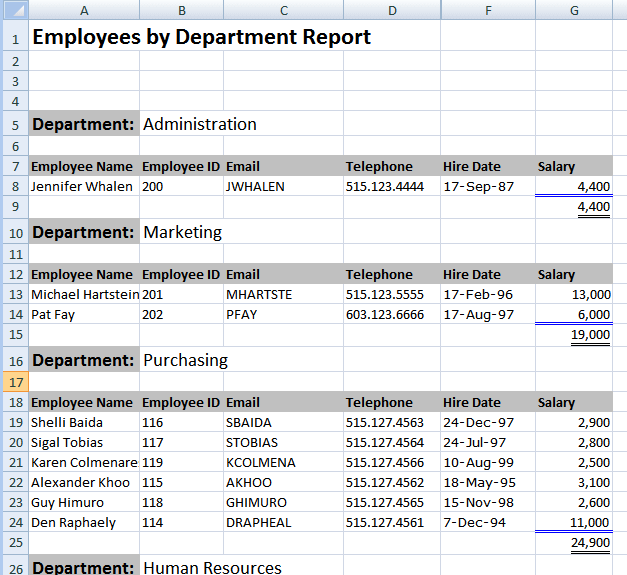Click the select-all corner of the sheet

click(x=14, y=10)
